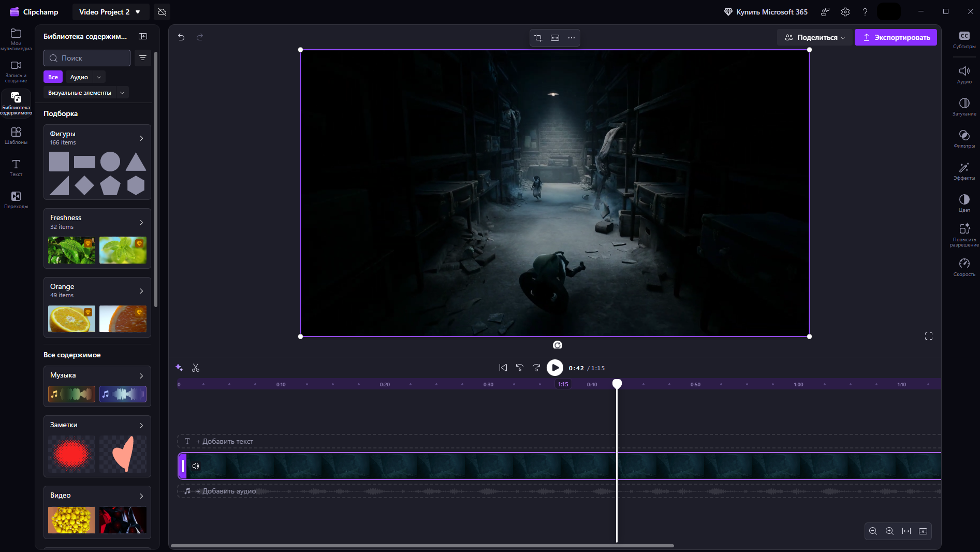Switch to the Запись и создание tab
The image size is (980, 552).
click(16, 71)
